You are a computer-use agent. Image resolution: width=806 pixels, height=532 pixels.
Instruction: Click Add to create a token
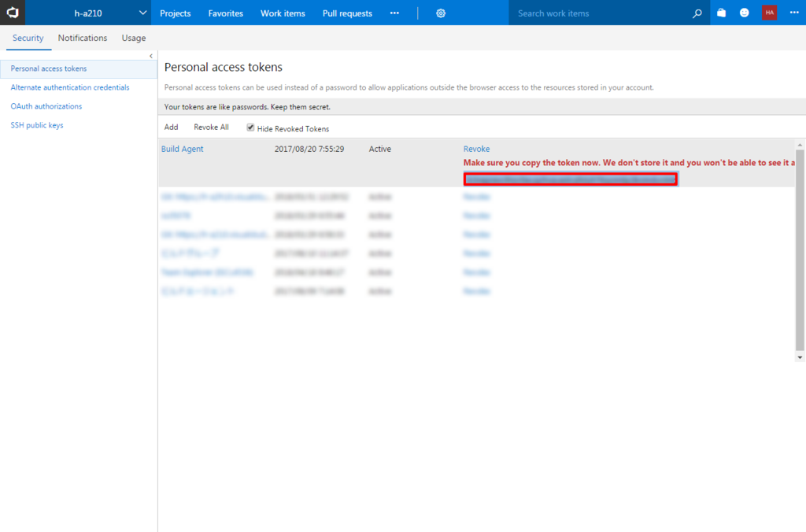(x=171, y=127)
